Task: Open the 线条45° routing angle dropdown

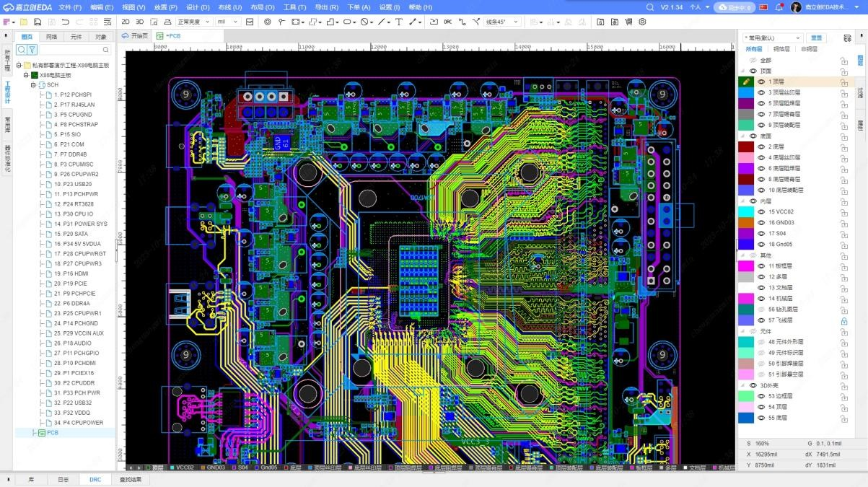Action: pos(502,22)
